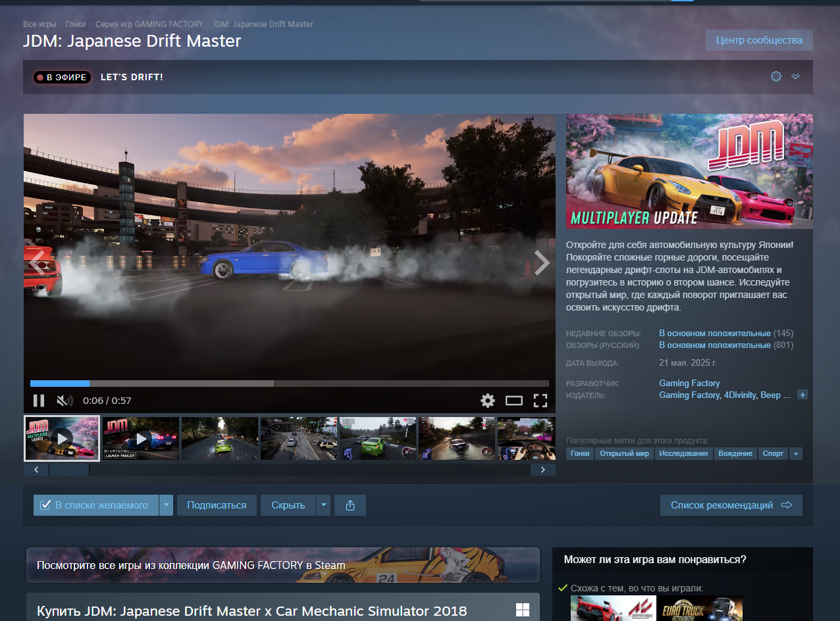The image size is (840, 621).
Task: Click JDM: Japanese Drift Master breadcrumb
Action: pyautogui.click(x=263, y=24)
